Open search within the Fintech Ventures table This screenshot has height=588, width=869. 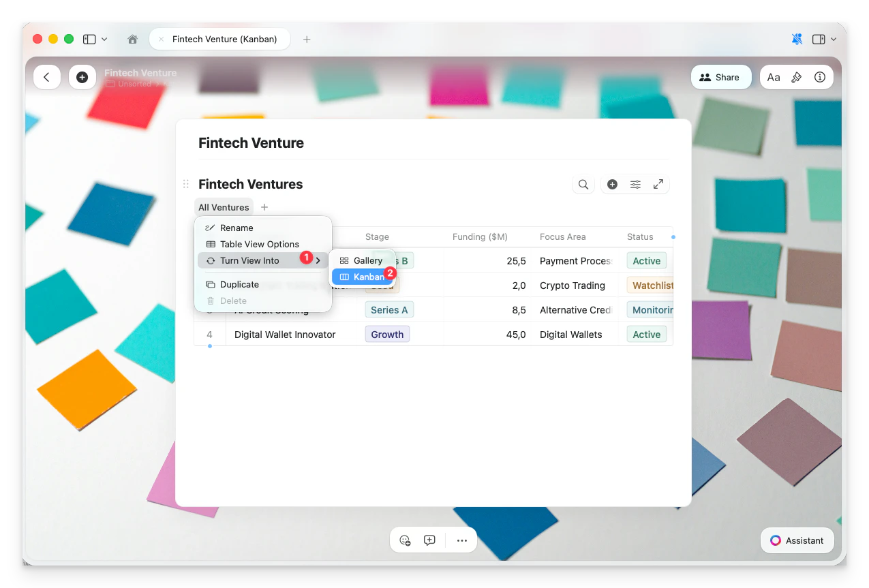tap(583, 184)
